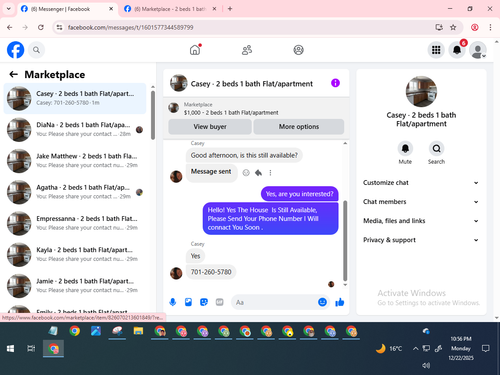The image size is (500, 375).
Task: Open the Friends icon in top navigation
Action: (x=247, y=50)
